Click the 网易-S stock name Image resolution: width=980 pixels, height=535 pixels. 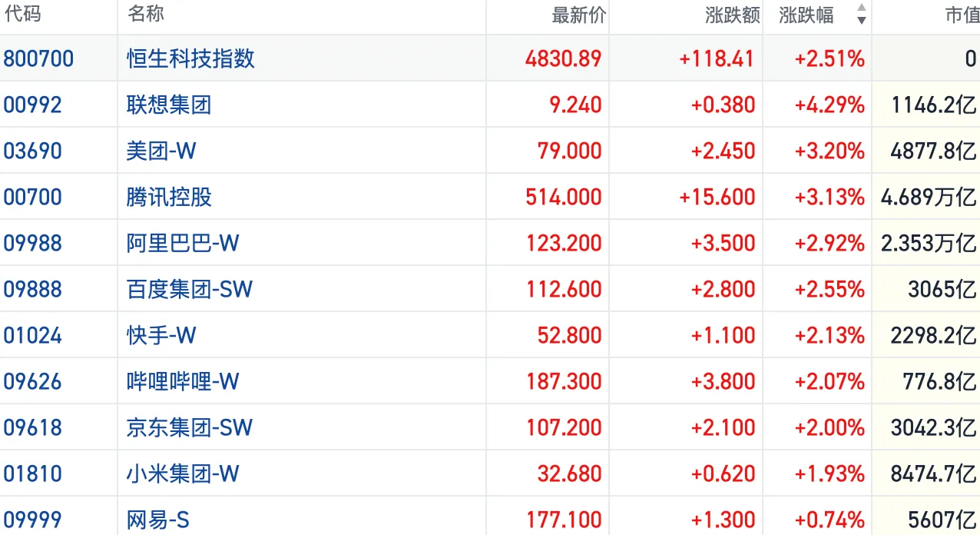(158, 520)
